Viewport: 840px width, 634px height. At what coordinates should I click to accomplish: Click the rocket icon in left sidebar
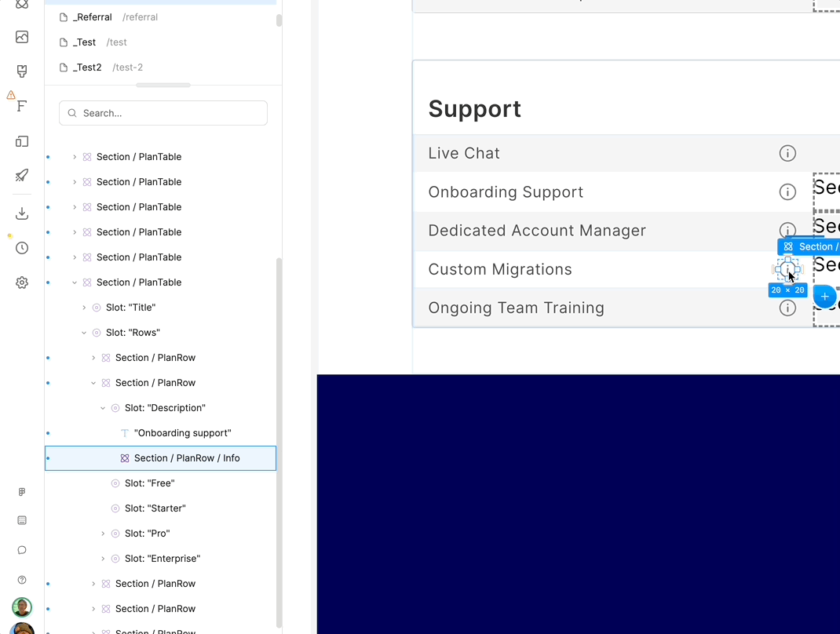click(x=22, y=175)
